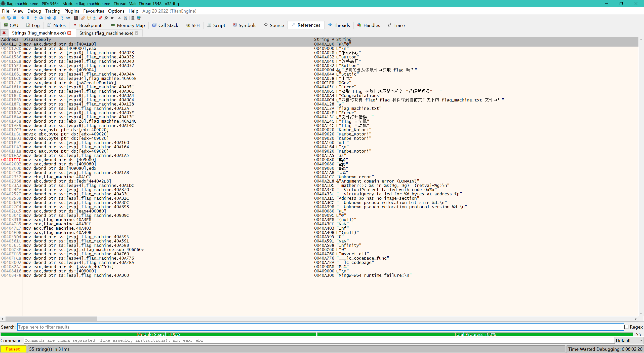644x353 pixels.
Task: Open the Tracing menu
Action: [53, 11]
